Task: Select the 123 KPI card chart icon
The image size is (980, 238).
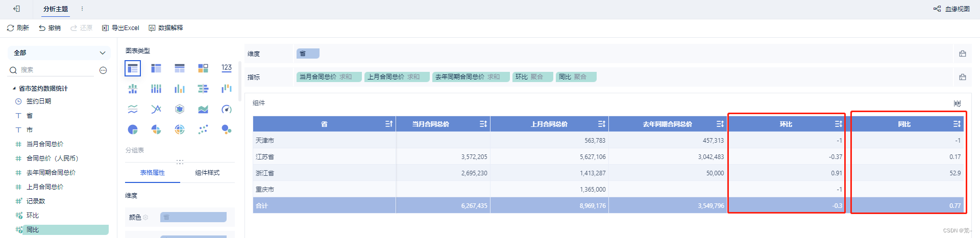Action: (227, 68)
